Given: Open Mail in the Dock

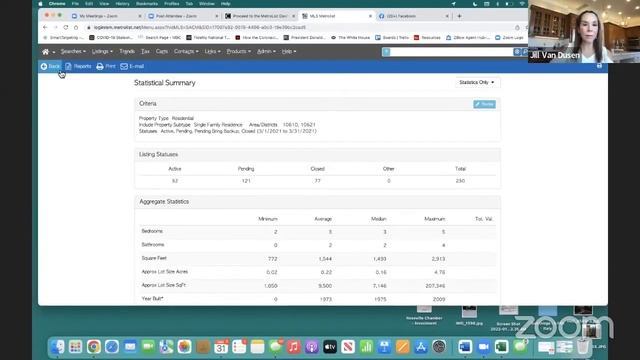Looking at the screenshot, I should coord(130,347).
